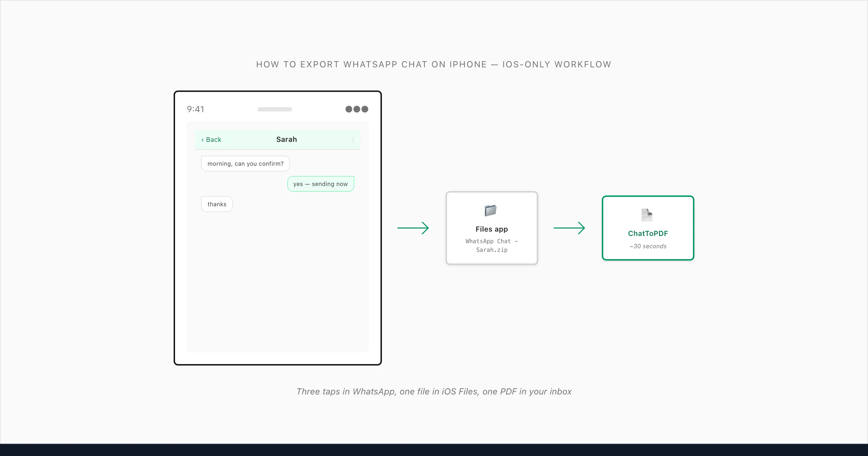Click the caption 'Three taps in WhatsApp' text
Viewport: 868px width, 456px height.
coord(346,392)
